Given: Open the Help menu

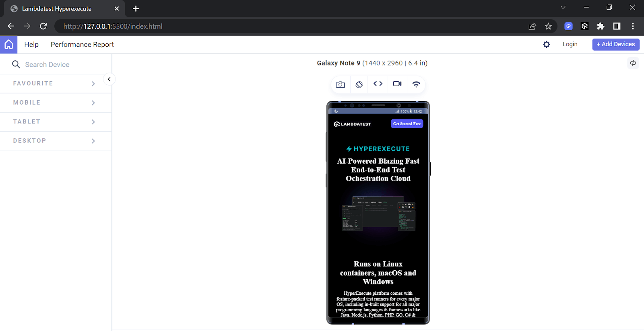Looking at the screenshot, I should point(31,45).
